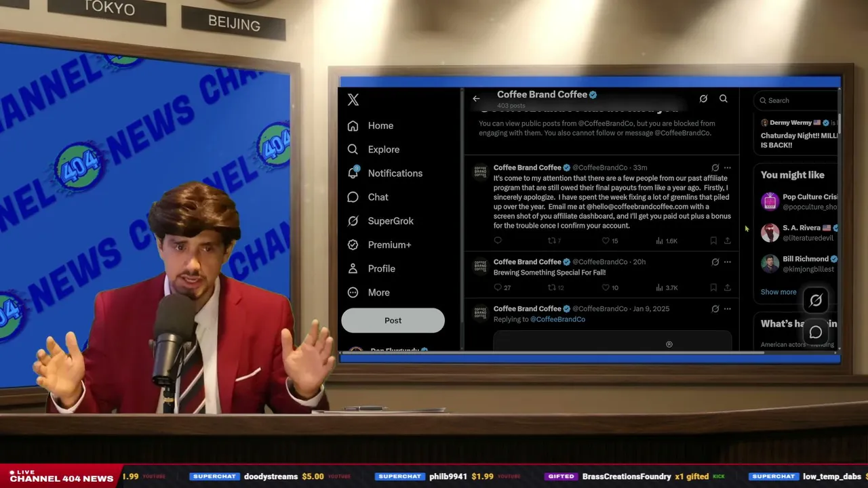This screenshot has width=868, height=488.
Task: Select Premium+ in the X sidebar
Action: [379, 245]
